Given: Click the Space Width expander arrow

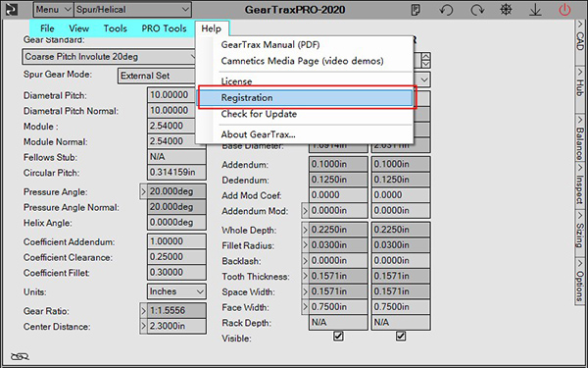Looking at the screenshot, I should coord(305,291).
